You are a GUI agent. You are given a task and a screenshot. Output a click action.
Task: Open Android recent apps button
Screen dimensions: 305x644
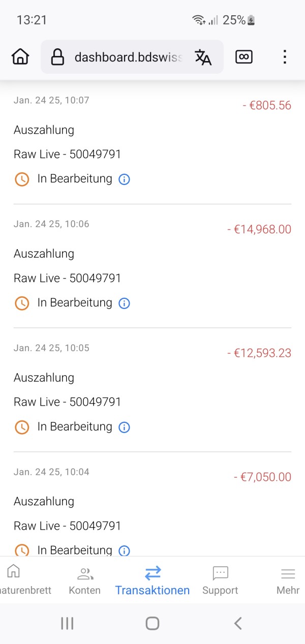67,623
